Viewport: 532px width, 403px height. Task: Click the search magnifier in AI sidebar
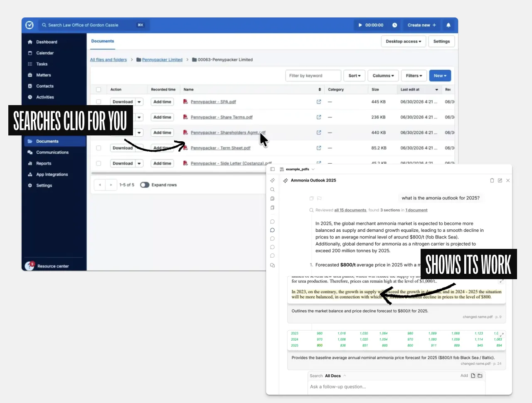pyautogui.click(x=272, y=189)
